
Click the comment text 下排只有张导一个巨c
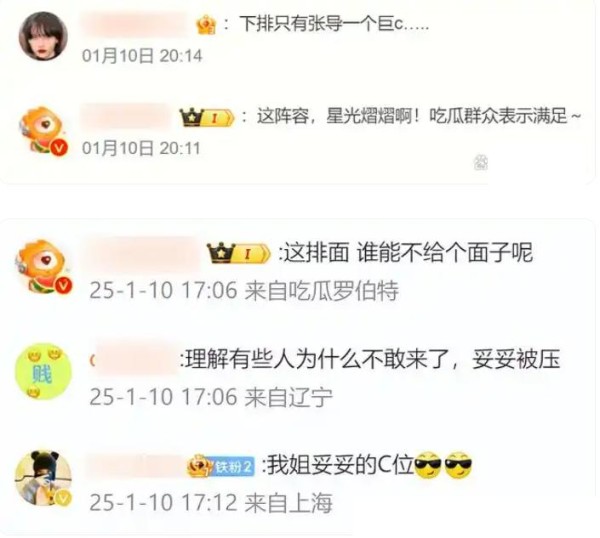coord(334,24)
